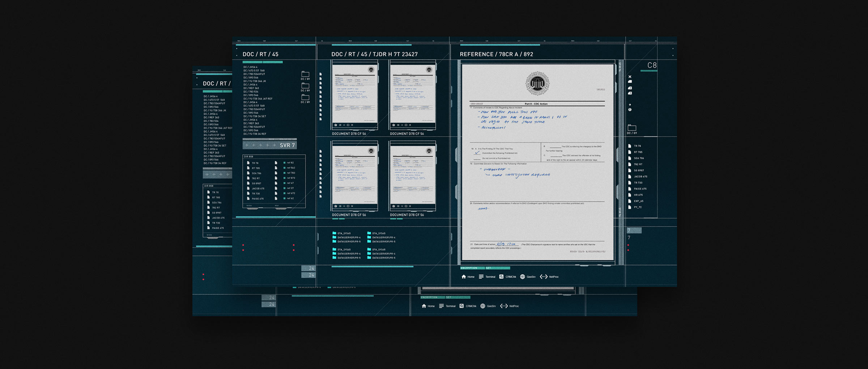Click the Home icon in the back window
868x369 pixels.
tap(424, 306)
